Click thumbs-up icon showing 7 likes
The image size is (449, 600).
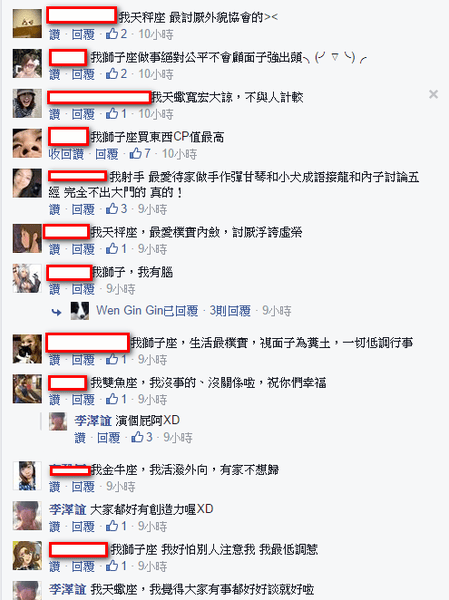(136, 154)
